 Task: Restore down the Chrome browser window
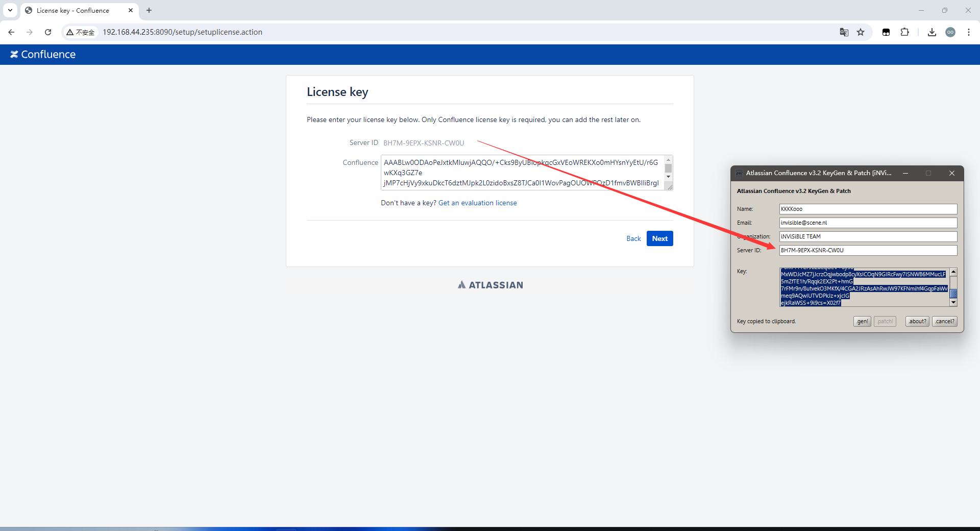[x=945, y=10]
